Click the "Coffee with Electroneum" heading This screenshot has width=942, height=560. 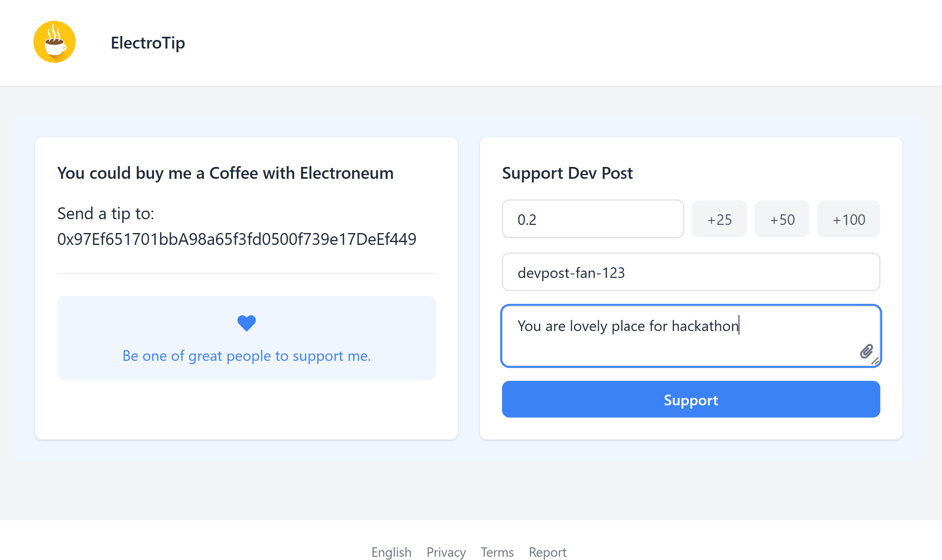225,173
